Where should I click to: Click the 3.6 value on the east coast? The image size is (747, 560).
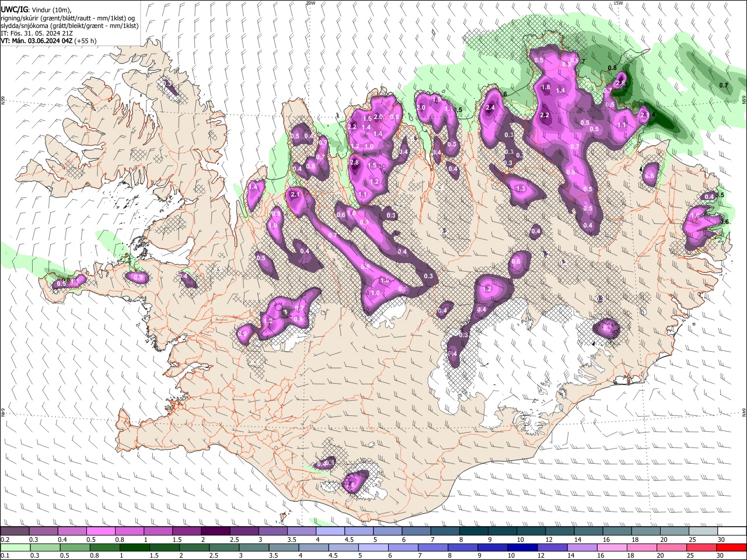click(725, 222)
